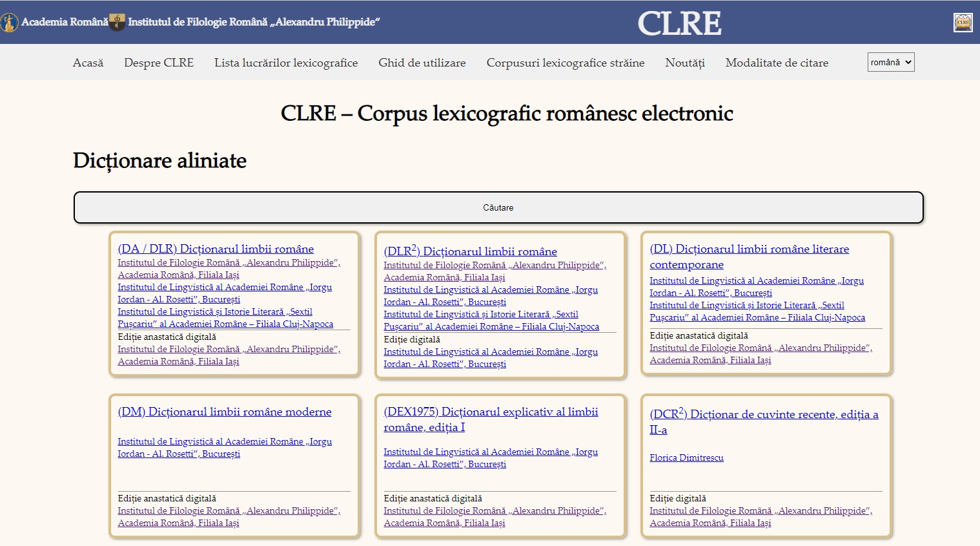Click Philippide link under DA/DLR's Ediție anastatică digitală
Image resolution: width=980 pixels, height=546 pixels.
click(x=229, y=355)
